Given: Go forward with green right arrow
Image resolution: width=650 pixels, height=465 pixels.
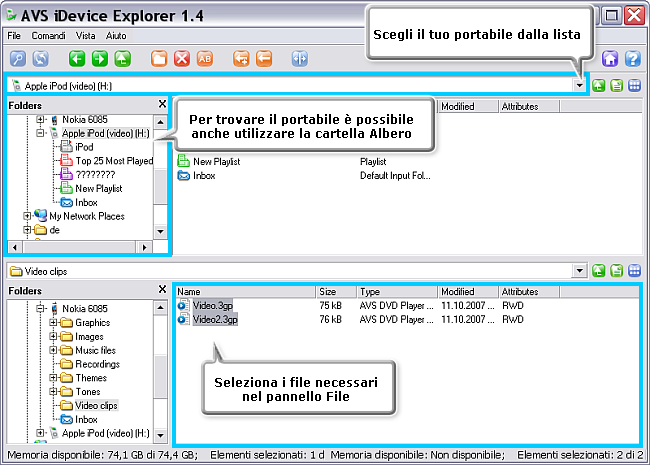Looking at the screenshot, I should coord(100,59).
